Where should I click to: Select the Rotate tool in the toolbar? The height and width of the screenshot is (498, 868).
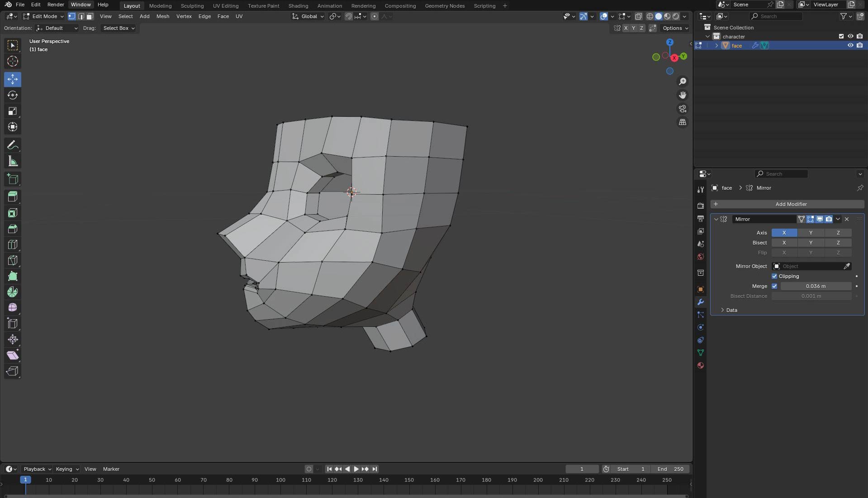pyautogui.click(x=13, y=95)
